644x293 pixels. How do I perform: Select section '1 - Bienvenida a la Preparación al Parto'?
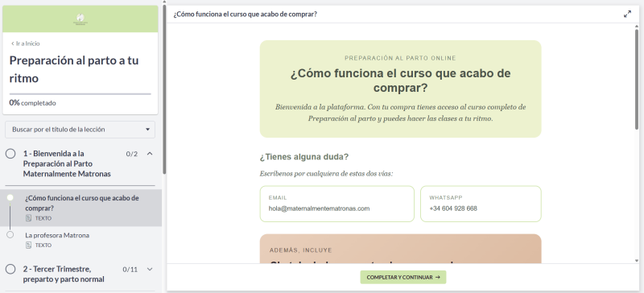(x=67, y=163)
